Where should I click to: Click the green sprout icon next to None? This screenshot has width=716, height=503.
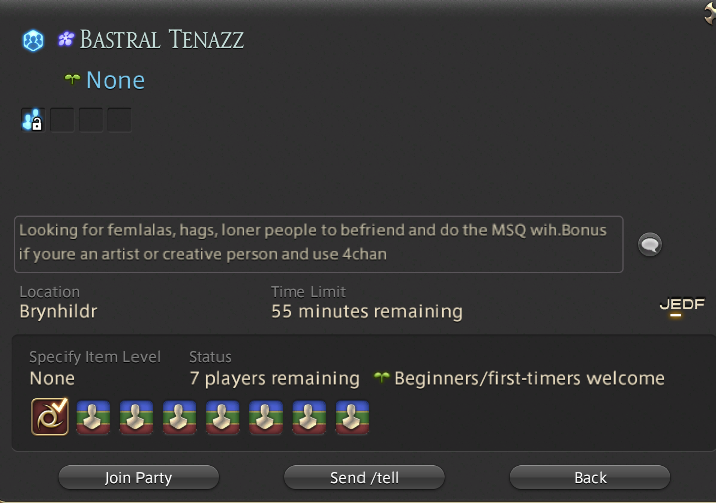72,80
